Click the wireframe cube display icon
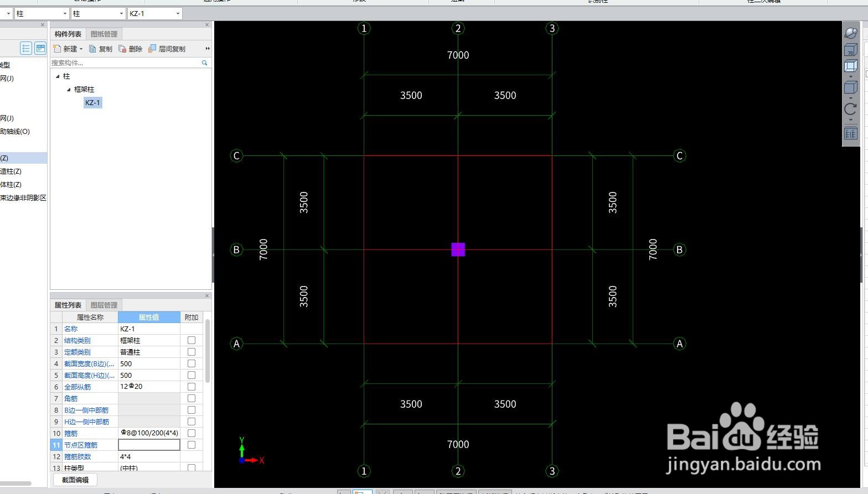 tap(850, 66)
